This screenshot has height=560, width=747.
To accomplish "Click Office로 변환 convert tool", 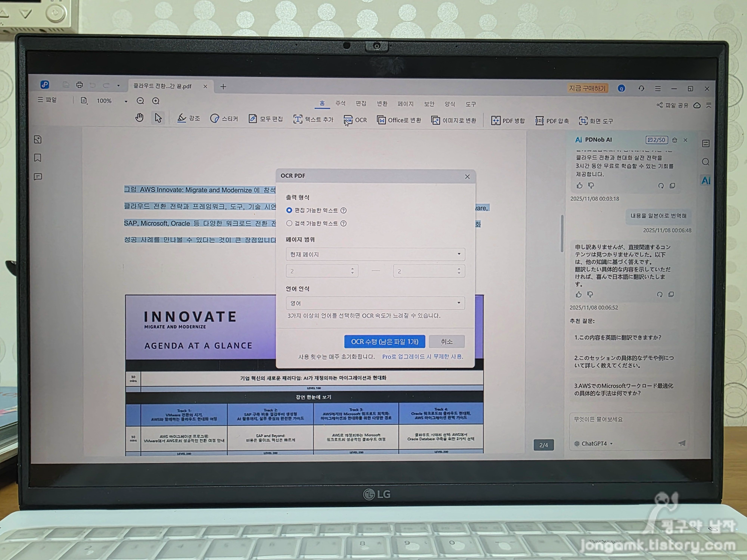I will pos(399,120).
